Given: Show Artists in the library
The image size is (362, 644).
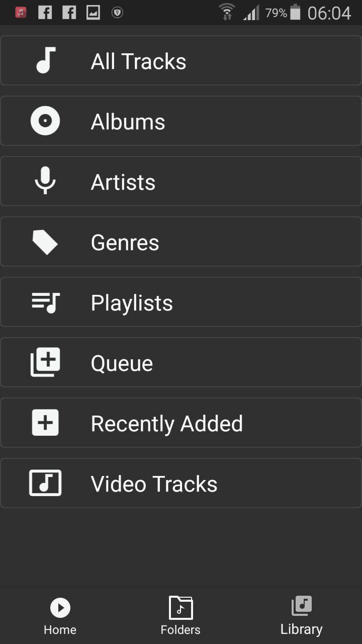Looking at the screenshot, I should (123, 182).
